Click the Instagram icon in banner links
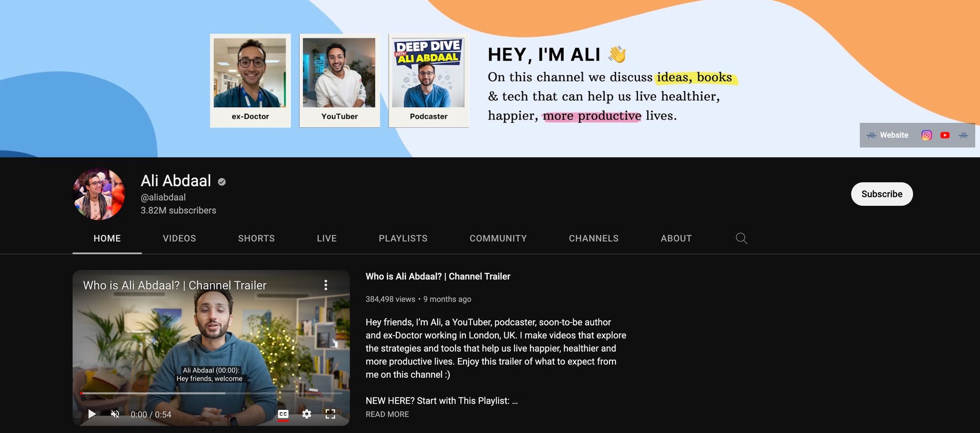980x433 pixels. coord(926,135)
